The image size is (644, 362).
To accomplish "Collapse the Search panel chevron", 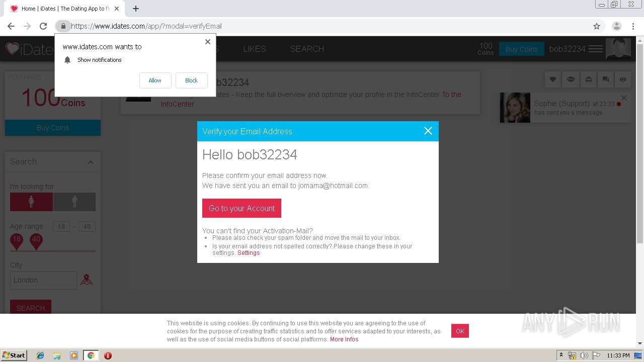I will pos(91,162).
